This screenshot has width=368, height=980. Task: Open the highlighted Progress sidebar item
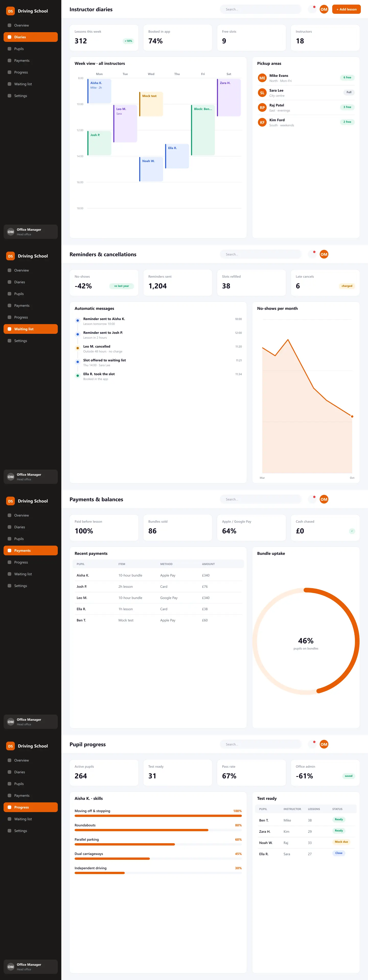coord(30,807)
